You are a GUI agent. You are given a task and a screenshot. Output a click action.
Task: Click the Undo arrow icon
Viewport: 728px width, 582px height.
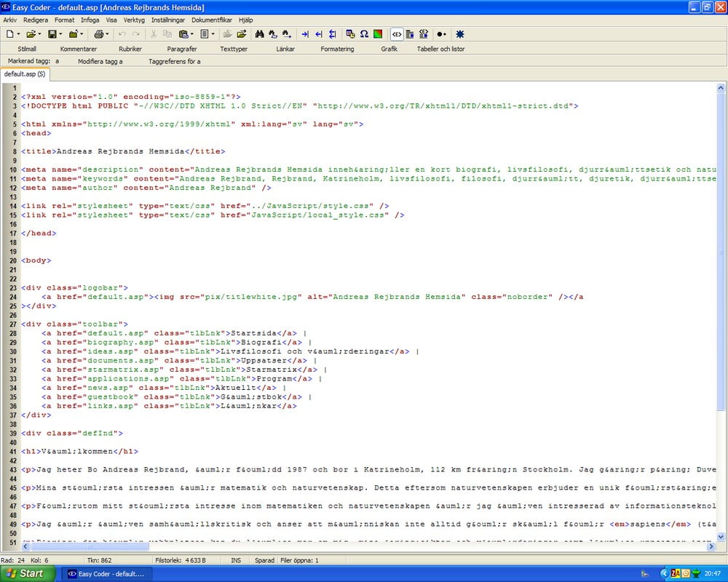click(x=122, y=34)
